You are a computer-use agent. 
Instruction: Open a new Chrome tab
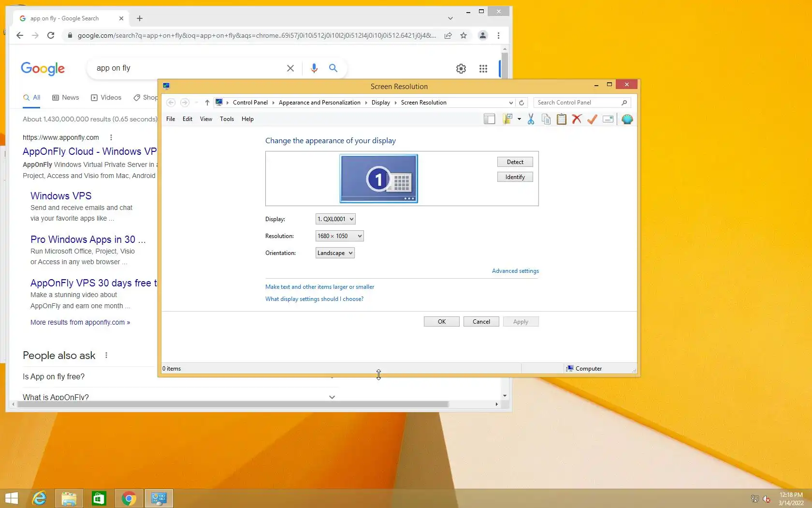[140, 18]
